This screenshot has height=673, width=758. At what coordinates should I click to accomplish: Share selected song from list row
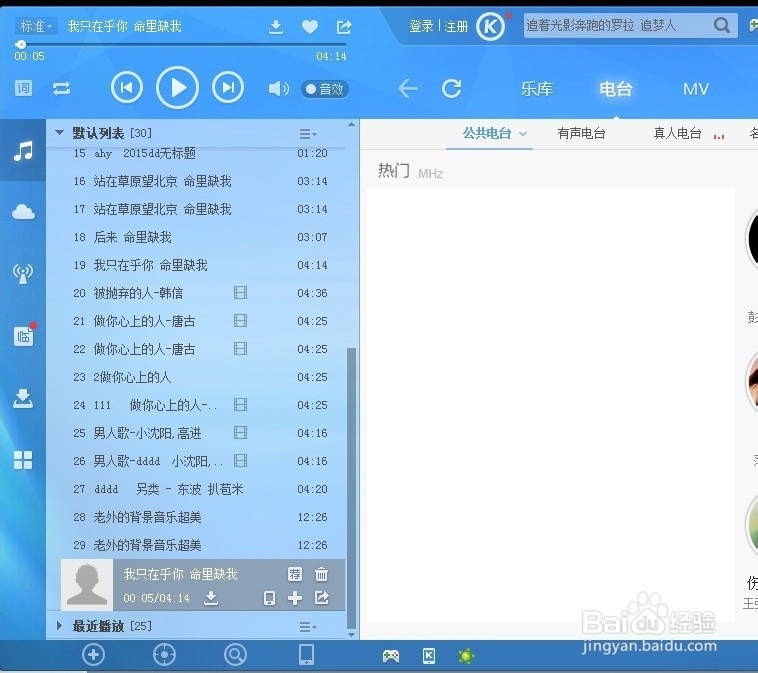click(x=321, y=598)
